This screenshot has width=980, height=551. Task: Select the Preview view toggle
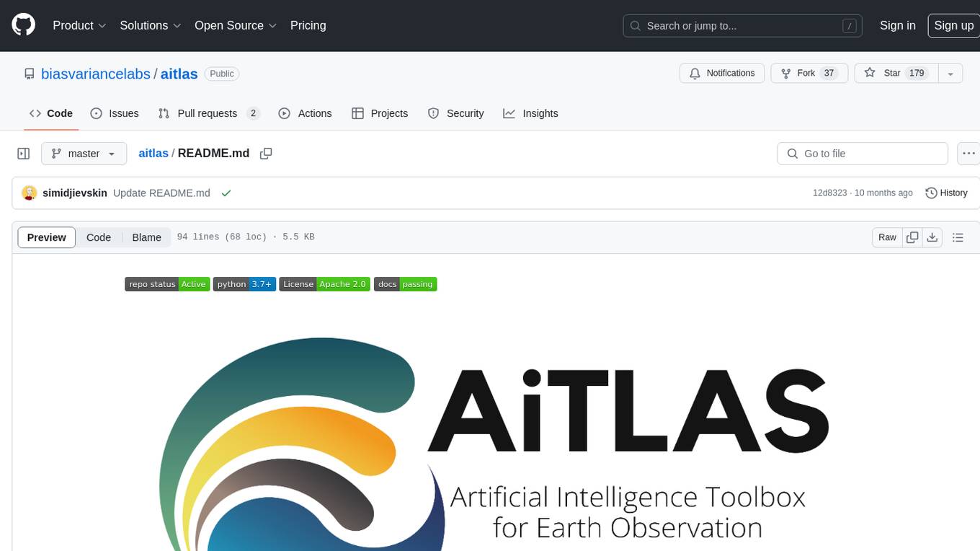click(x=47, y=237)
